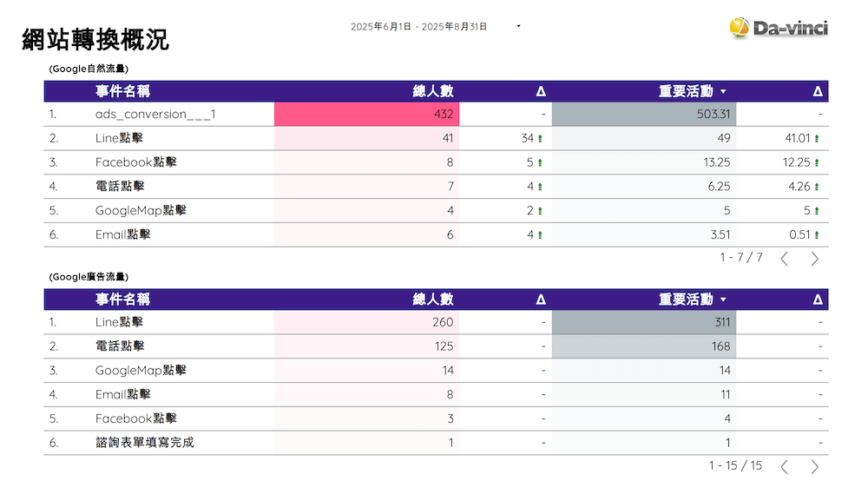Viewport: 868px width, 481px height.
Task: Select 諮詢表單填寫完成 event row
Action: (144, 443)
